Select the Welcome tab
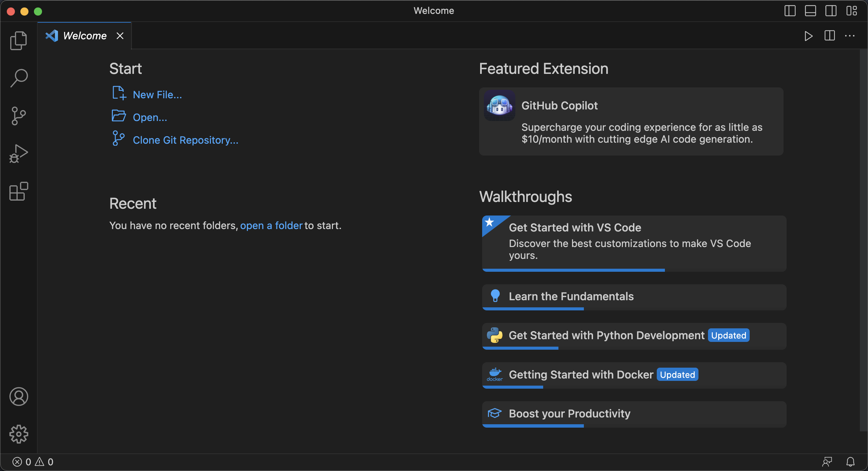Screen dimensions: 868x471 (85, 36)
